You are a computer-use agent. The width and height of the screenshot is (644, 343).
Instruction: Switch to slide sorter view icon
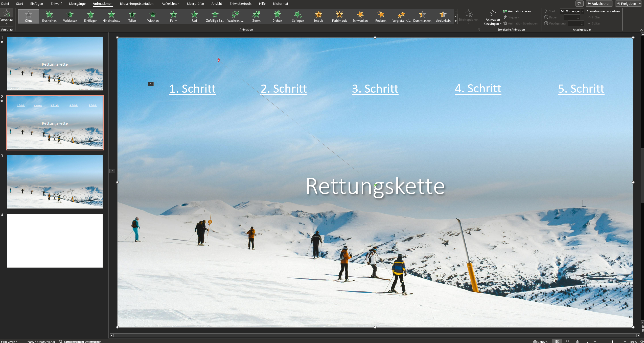567,341
